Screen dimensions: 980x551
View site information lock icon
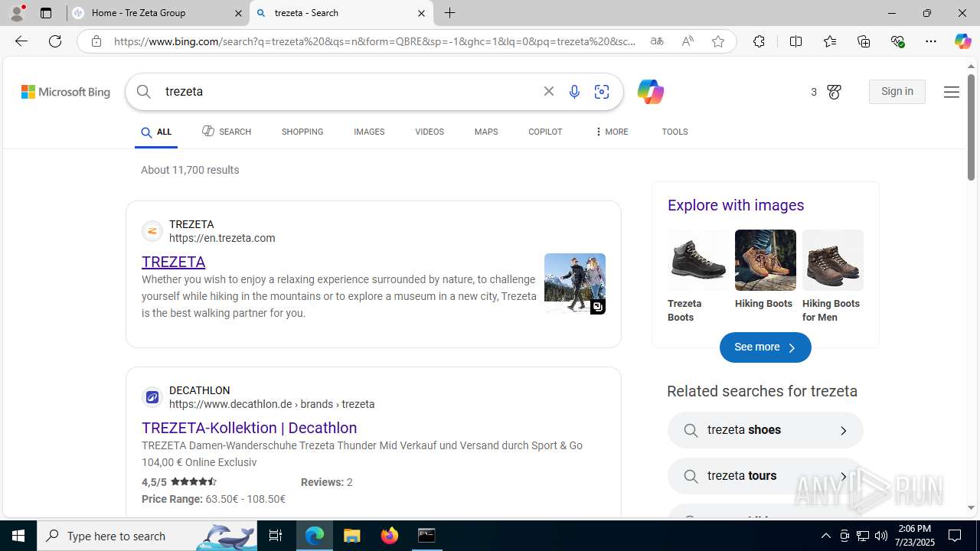96,41
